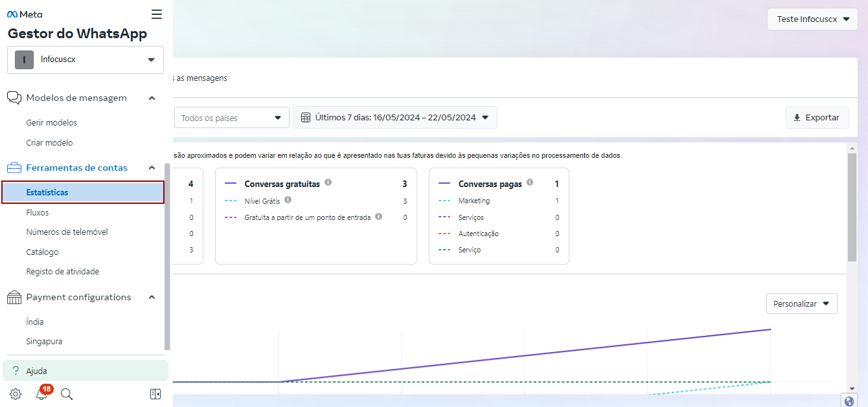Collapse the Modelos de mensagem section

point(152,98)
